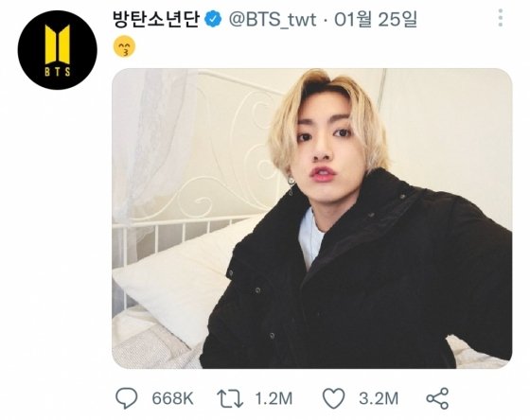Open the black BTS logo avatar
Screen dimensions: 530x420
58,50
